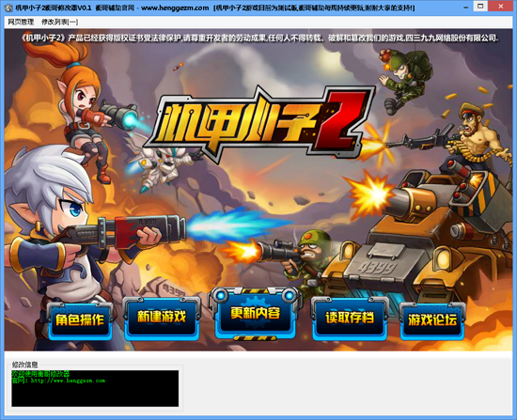Screen dimensions: 517x420
Task: Minimize the trainer window
Action: pyautogui.click(x=465, y=7)
